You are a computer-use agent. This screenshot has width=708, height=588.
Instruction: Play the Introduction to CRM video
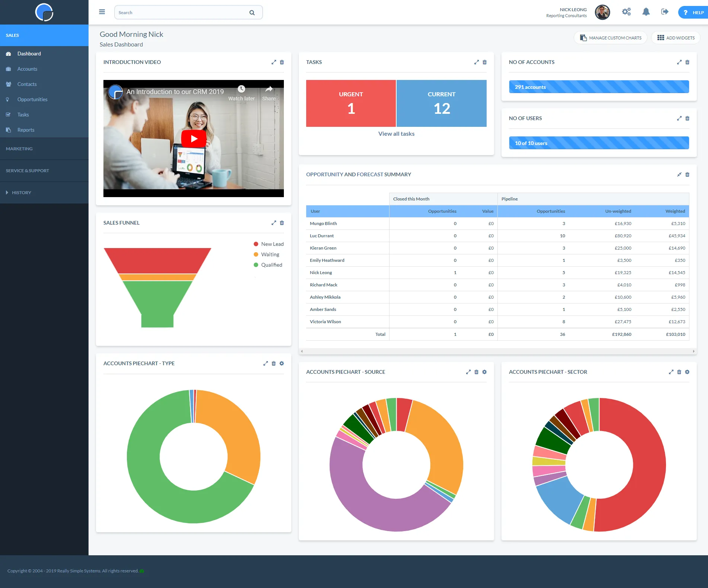194,139
